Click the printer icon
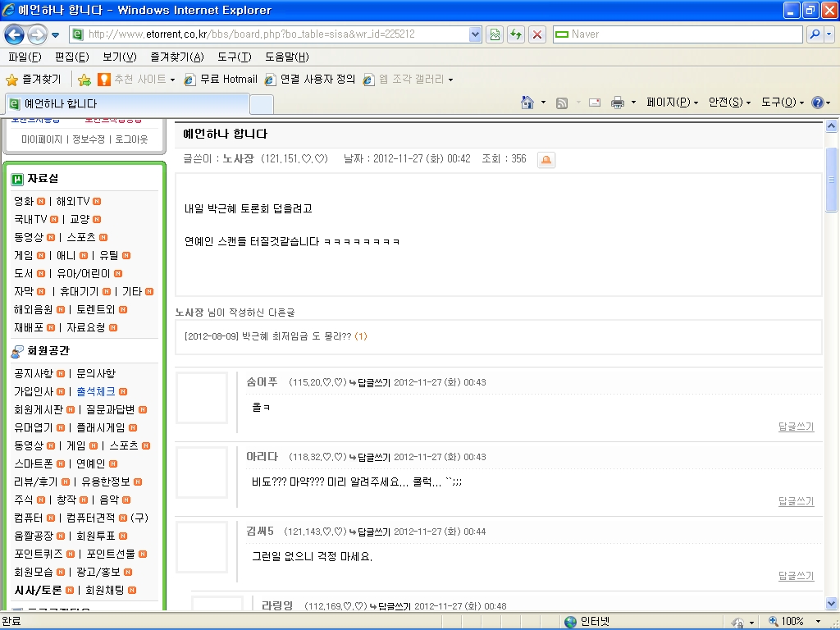 coord(618,103)
